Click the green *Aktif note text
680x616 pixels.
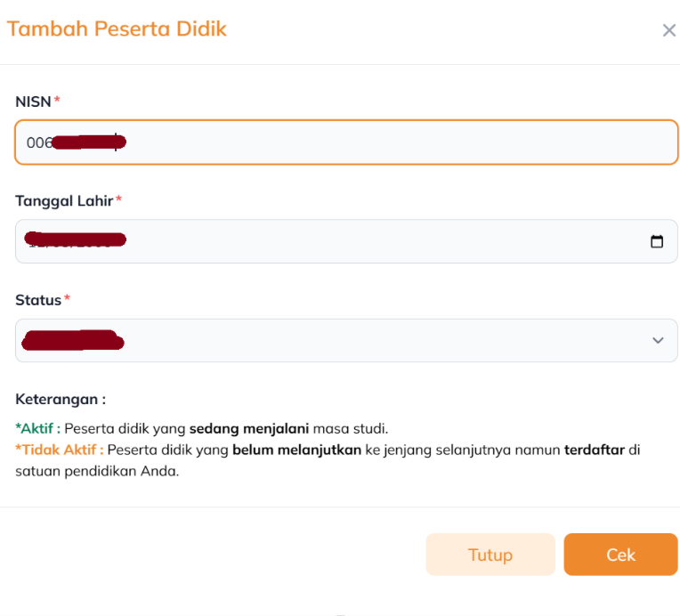point(37,428)
